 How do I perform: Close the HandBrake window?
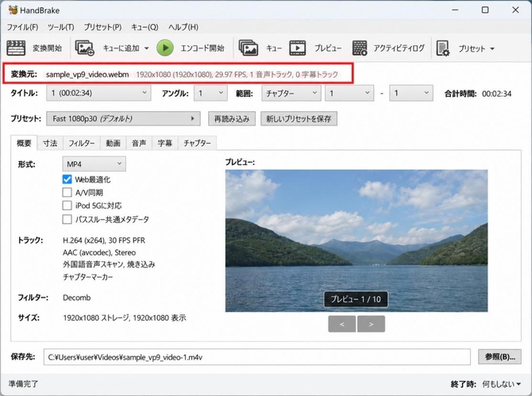pyautogui.click(x=515, y=10)
